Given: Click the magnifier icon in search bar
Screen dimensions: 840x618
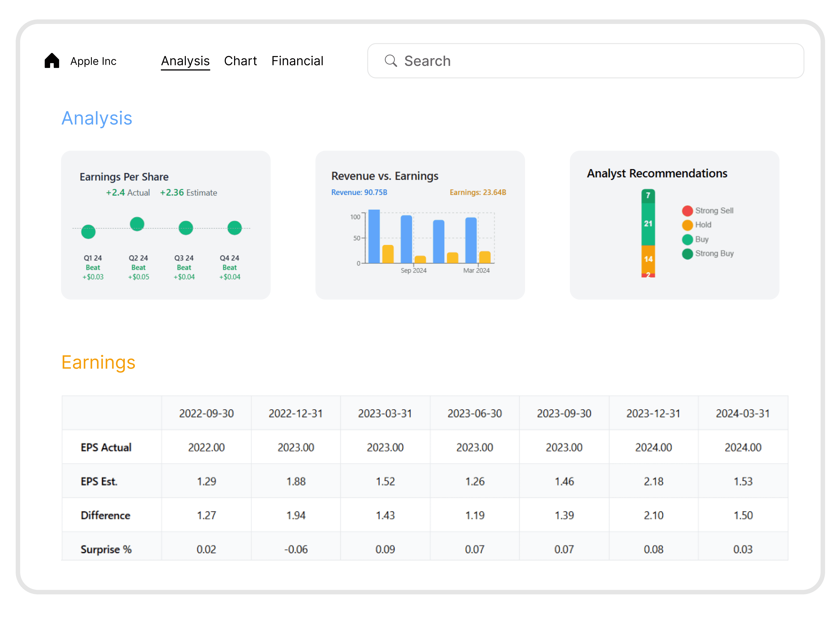Looking at the screenshot, I should [x=391, y=61].
